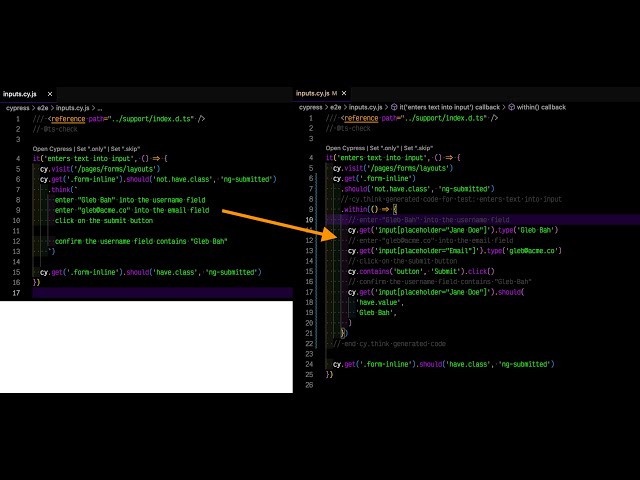Click the .within(() => { line in the right editor
Screen dimensions: 640x480
point(369,209)
